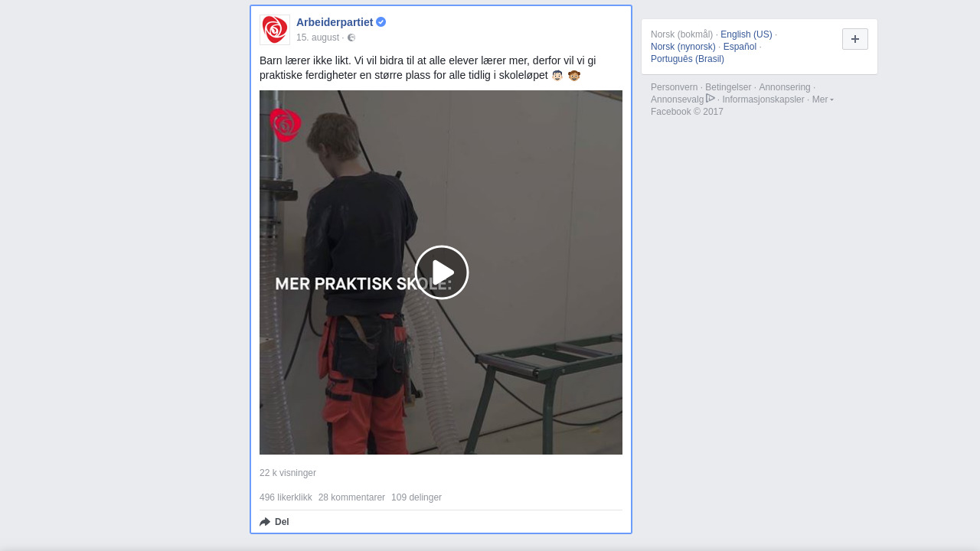Open the Personvern footer link
This screenshot has height=551, width=980.
(674, 87)
